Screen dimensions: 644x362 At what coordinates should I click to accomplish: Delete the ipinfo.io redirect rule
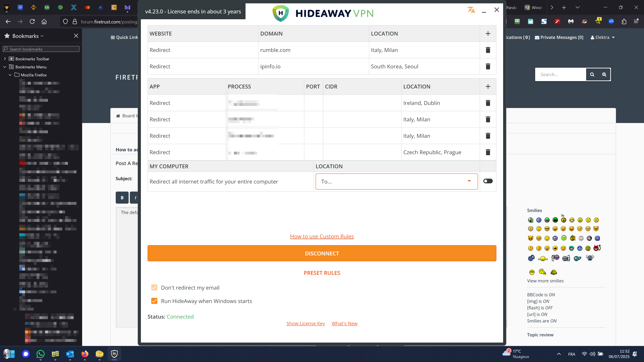[488, 67]
